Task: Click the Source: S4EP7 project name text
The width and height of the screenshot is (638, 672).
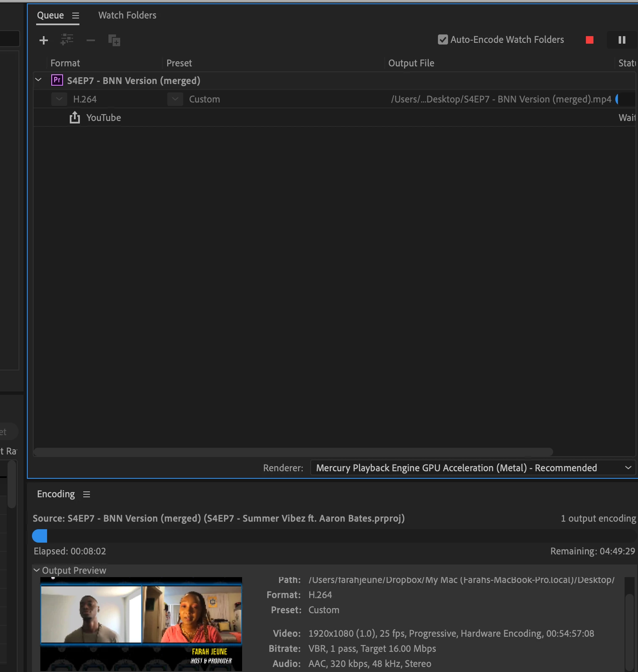Action: point(219,518)
